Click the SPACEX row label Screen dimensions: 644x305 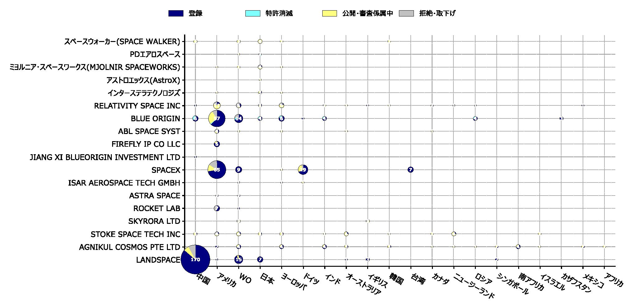point(166,170)
